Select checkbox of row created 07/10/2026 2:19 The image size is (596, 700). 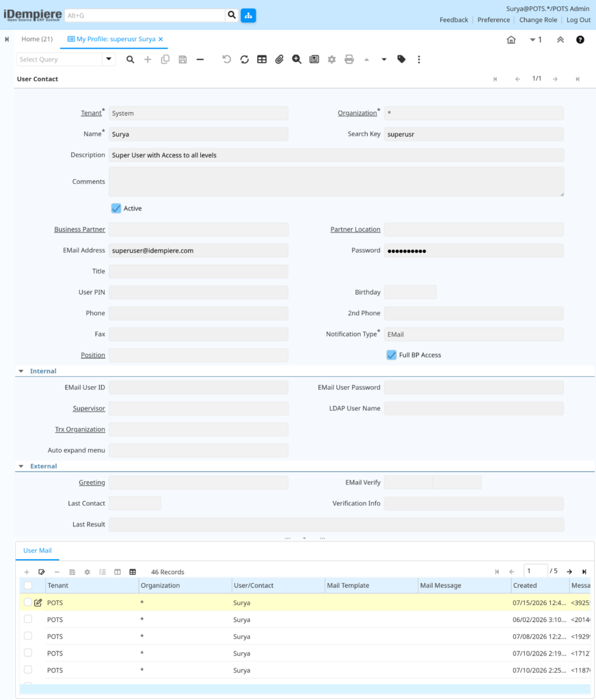pos(27,653)
